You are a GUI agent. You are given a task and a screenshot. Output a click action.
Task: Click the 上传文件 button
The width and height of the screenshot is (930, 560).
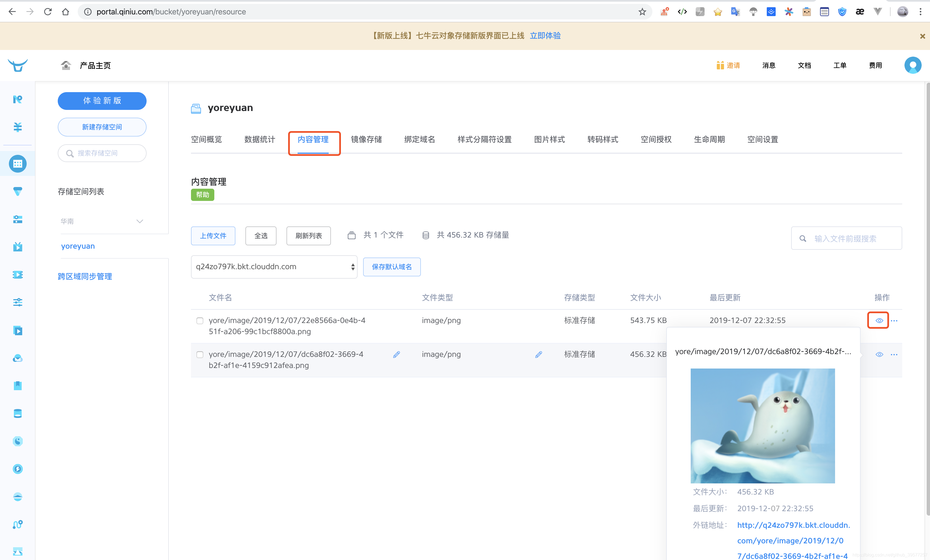click(213, 236)
